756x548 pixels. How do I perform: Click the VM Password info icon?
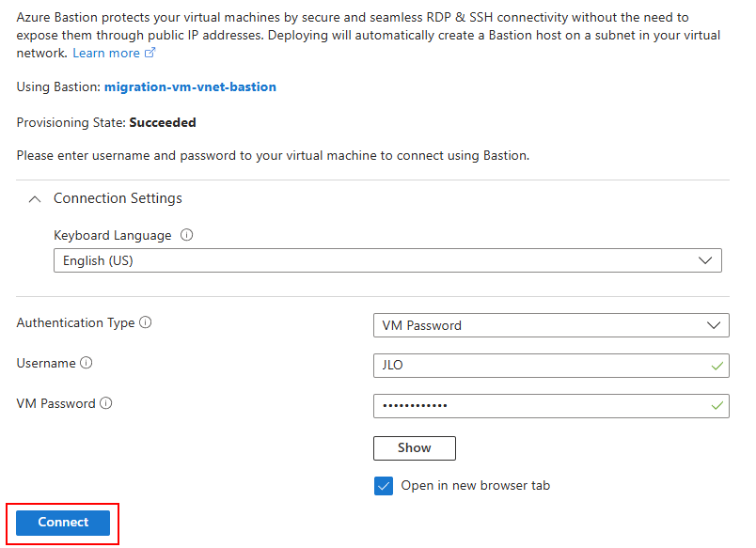106,403
